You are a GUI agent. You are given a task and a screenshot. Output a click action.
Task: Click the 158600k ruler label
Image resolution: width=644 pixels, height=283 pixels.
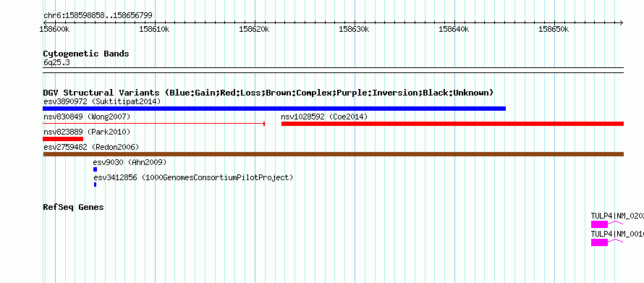tap(54, 29)
